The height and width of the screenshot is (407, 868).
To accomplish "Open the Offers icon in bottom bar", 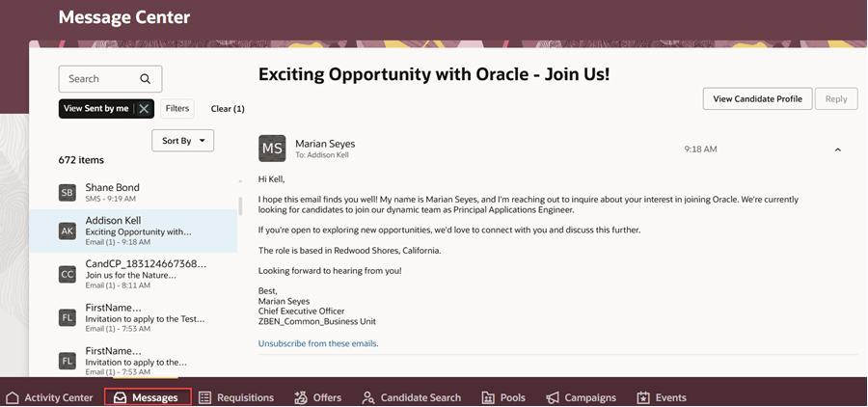I will 301,397.
